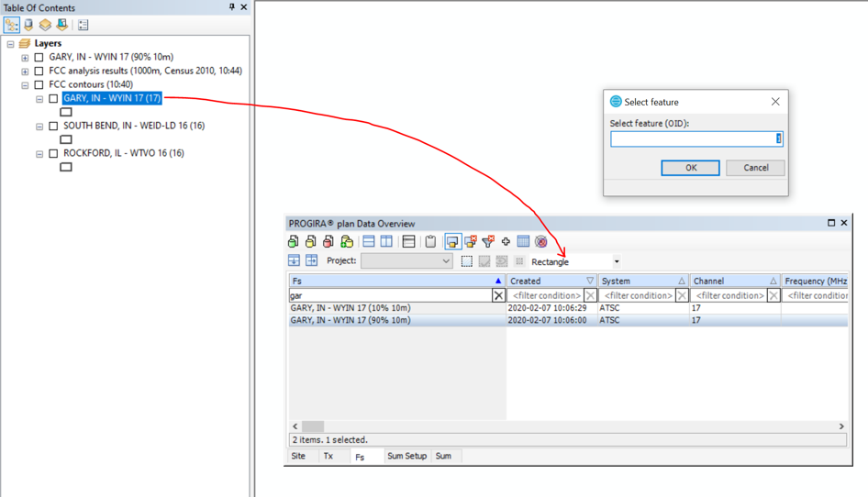The image size is (868, 497).
Task: Toggle ROCKFORD, IL - WTVO 16 checkbox
Action: 53,153
